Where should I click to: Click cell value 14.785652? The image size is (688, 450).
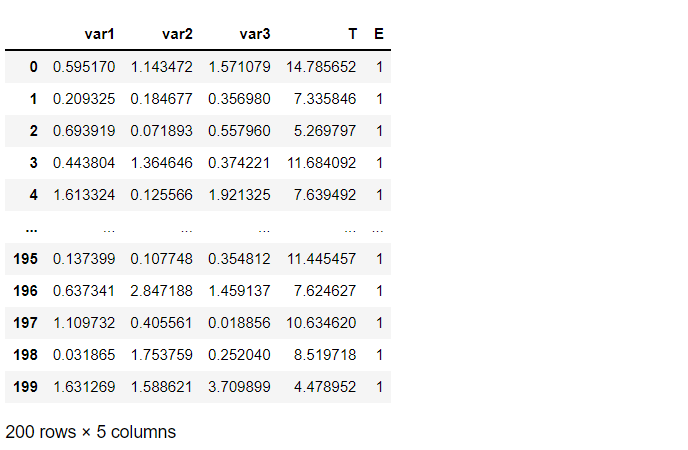coord(320,67)
